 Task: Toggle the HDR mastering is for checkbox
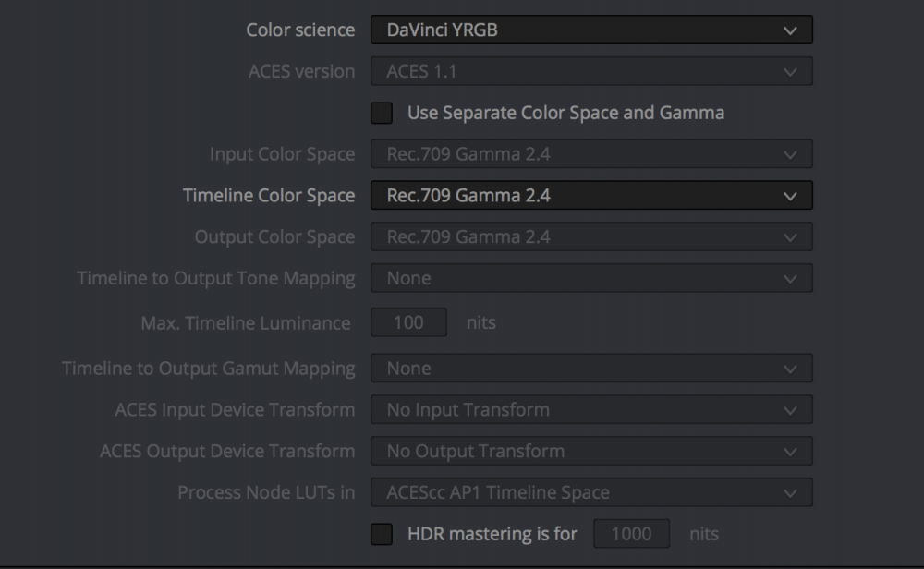[x=382, y=534]
